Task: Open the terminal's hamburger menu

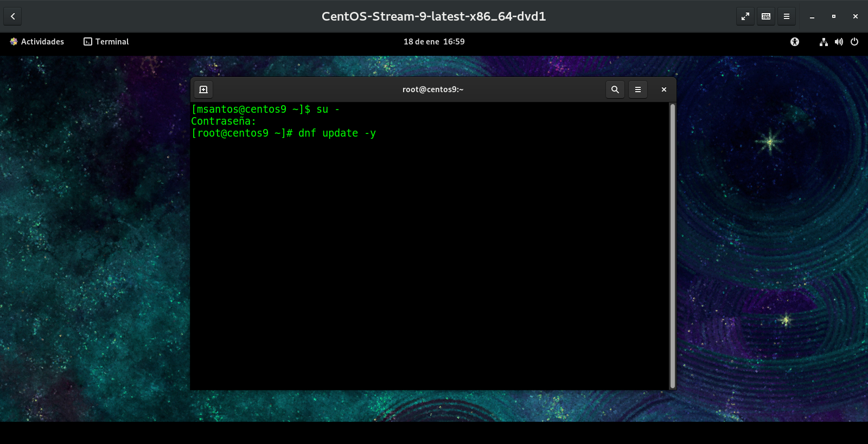Action: 638,89
